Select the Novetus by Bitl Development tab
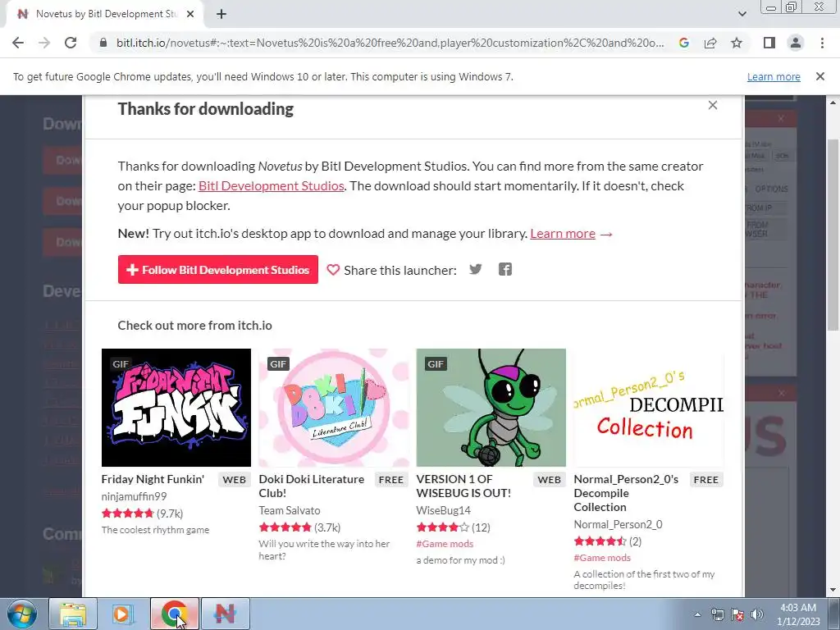Screen dimensions: 840x630 (105, 15)
